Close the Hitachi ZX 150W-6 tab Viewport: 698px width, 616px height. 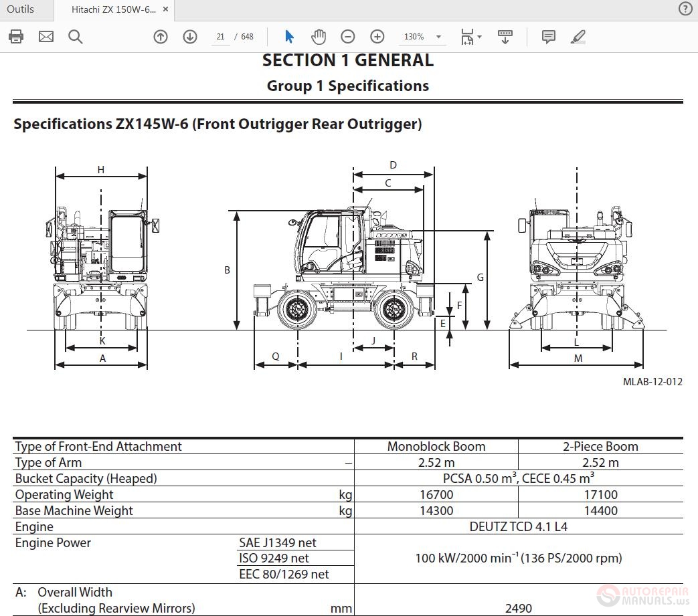[x=165, y=9]
